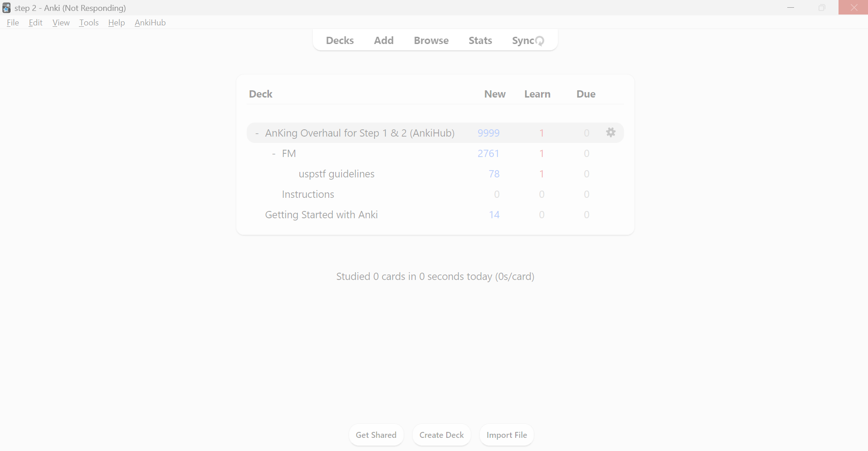Open the FM deck

click(289, 153)
